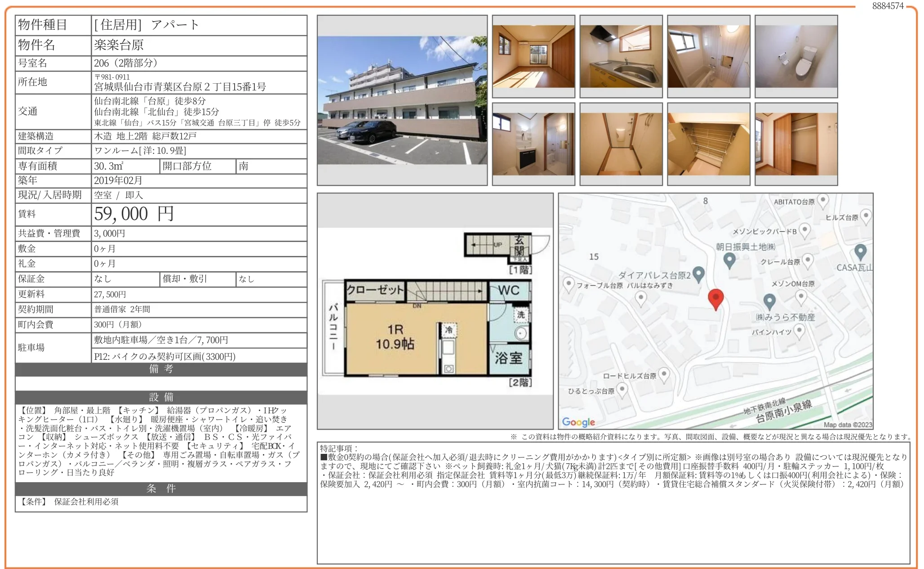924x569 pixels.
Task: Click the CASA瓦山 map marker
Action: point(860,251)
